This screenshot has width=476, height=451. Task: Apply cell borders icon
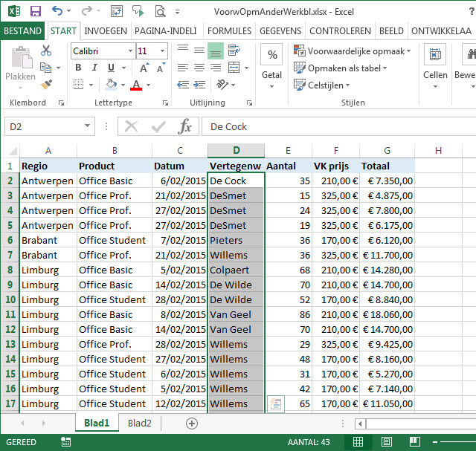click(x=78, y=85)
